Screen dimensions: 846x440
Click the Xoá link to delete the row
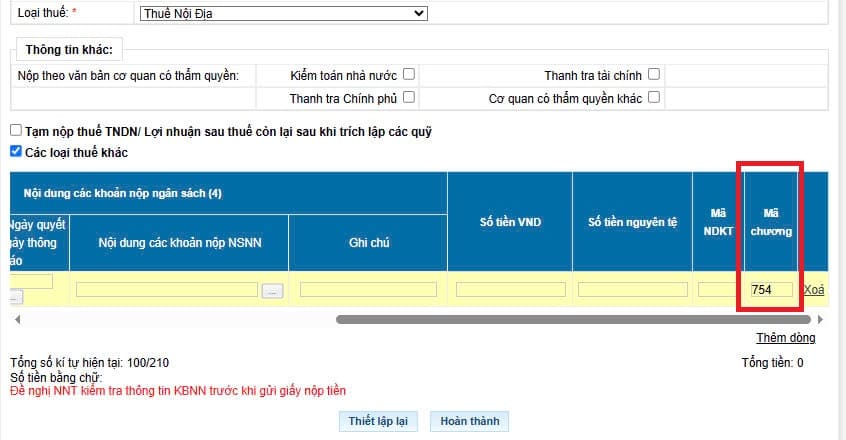point(814,290)
